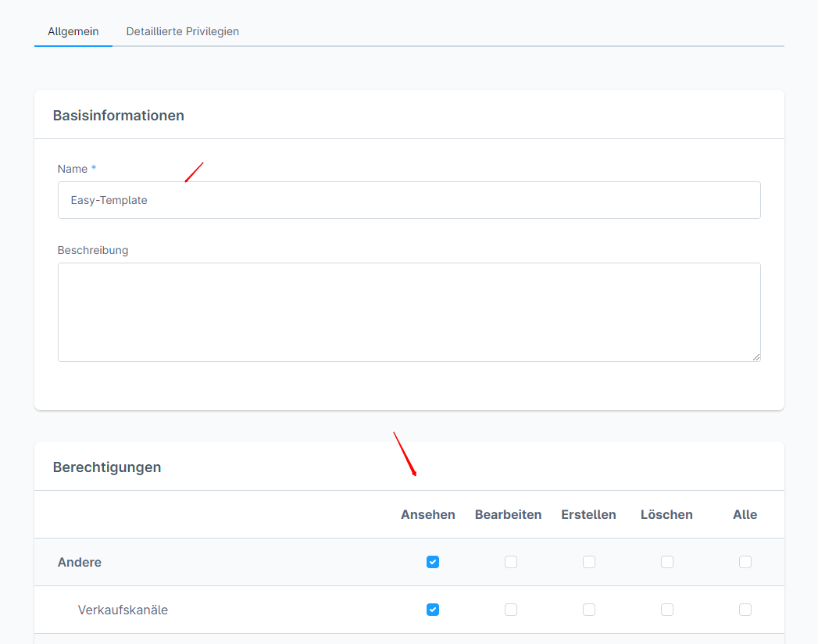Click the Bearbeiten column header

(x=508, y=514)
